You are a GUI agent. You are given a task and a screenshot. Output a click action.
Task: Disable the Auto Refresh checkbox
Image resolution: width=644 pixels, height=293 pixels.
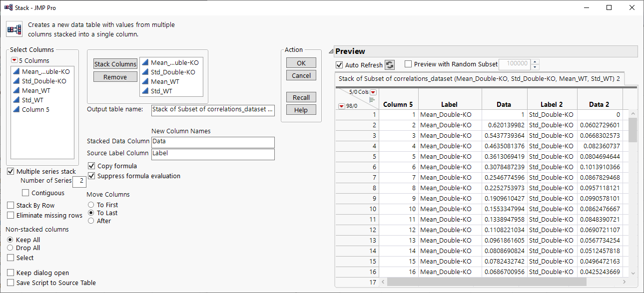point(340,65)
